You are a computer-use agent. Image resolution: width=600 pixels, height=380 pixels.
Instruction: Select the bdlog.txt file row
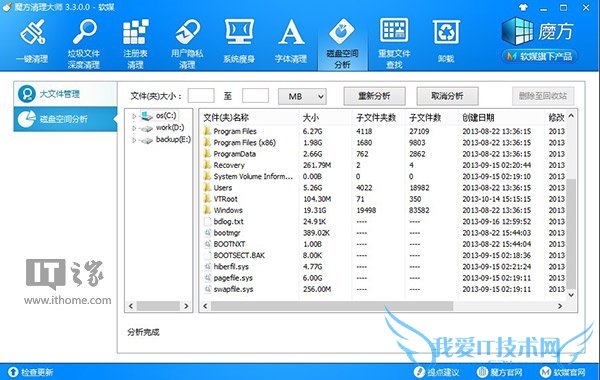pyautogui.click(x=383, y=222)
